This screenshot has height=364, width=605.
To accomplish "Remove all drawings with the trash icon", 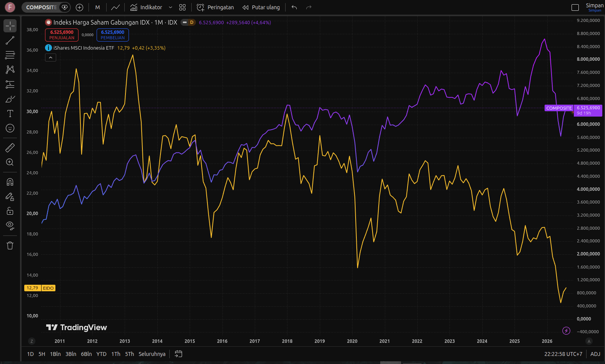I will pyautogui.click(x=10, y=245).
